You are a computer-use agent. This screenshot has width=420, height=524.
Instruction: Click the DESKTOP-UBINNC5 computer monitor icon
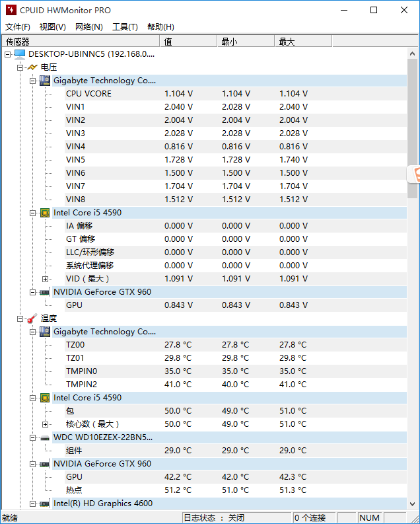click(x=20, y=54)
